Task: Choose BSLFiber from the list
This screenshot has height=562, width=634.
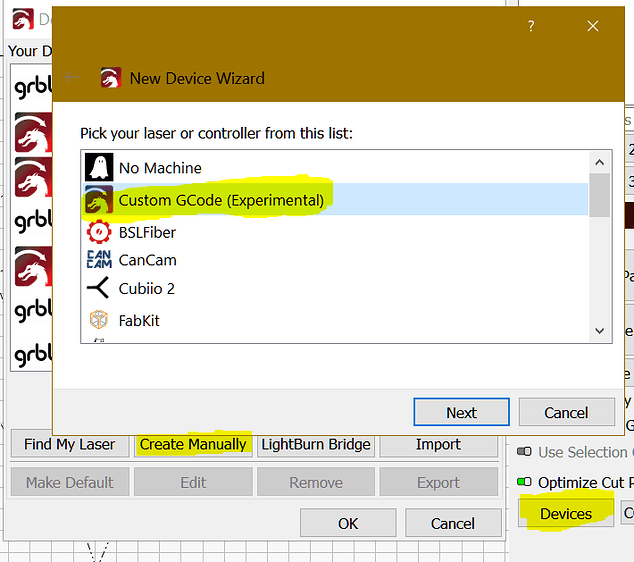Action: click(x=335, y=232)
